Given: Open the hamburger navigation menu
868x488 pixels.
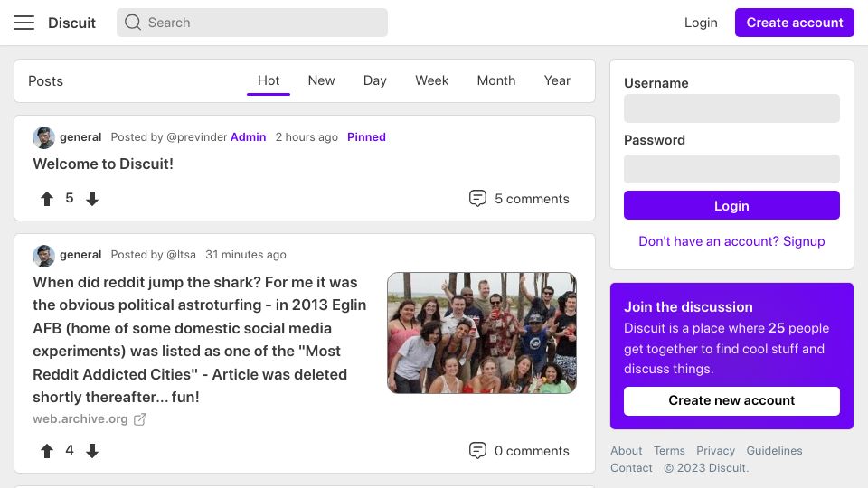Looking at the screenshot, I should [x=24, y=23].
